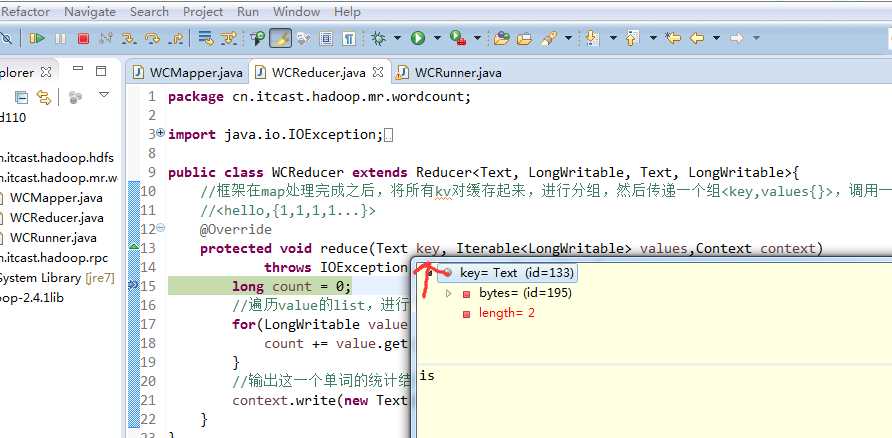Click the green Run button
This screenshot has height=438, width=892.
[x=418, y=38]
